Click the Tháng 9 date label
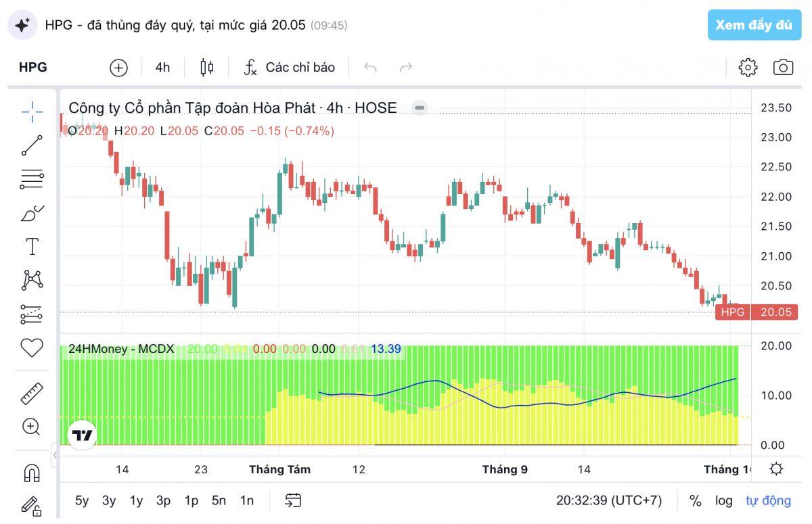The image size is (812, 524). (x=505, y=469)
